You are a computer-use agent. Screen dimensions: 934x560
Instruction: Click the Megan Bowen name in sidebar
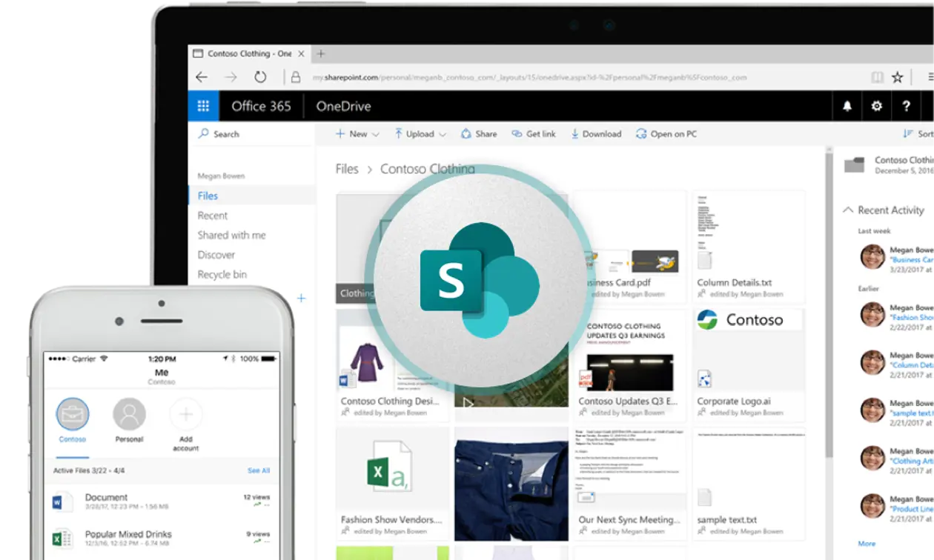pos(221,176)
